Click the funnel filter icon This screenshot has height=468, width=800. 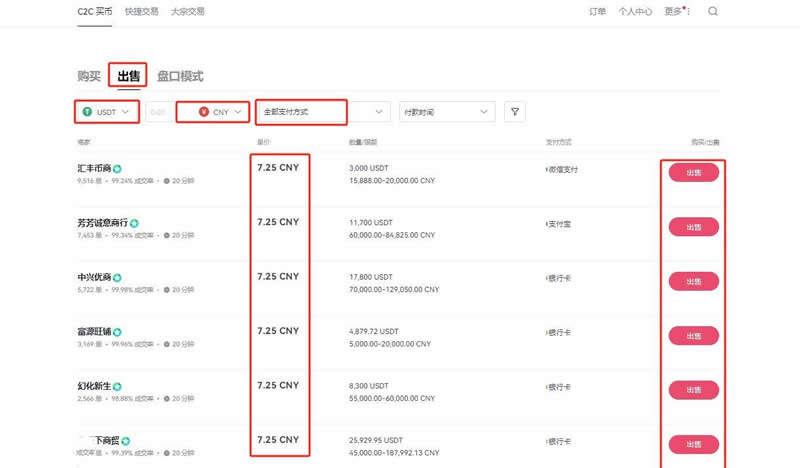[515, 112]
